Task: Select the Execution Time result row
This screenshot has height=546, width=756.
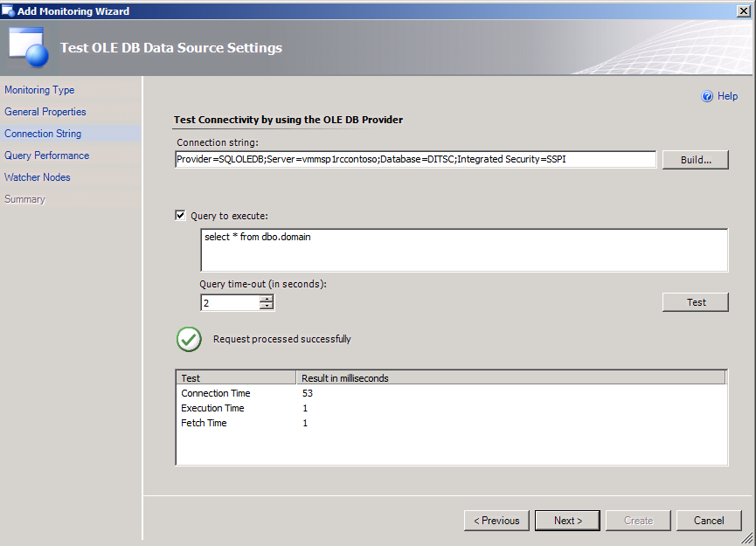Action: pyautogui.click(x=451, y=408)
